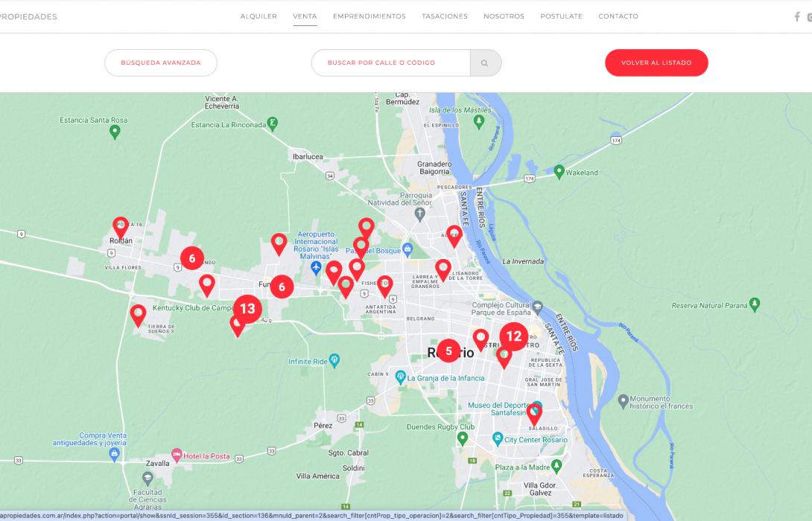Viewport: 812px width, 521px height.
Task: Click the Volver al Listado button
Action: tap(656, 63)
